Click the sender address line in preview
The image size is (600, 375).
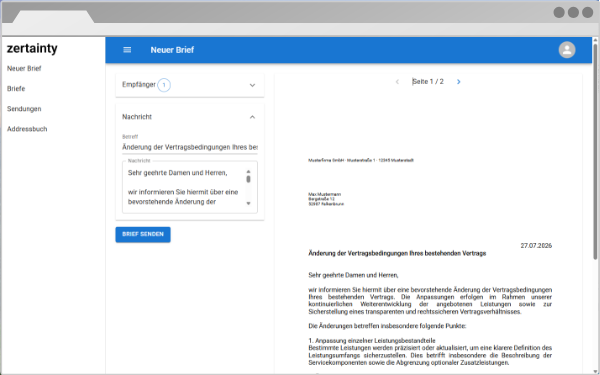(x=361, y=160)
